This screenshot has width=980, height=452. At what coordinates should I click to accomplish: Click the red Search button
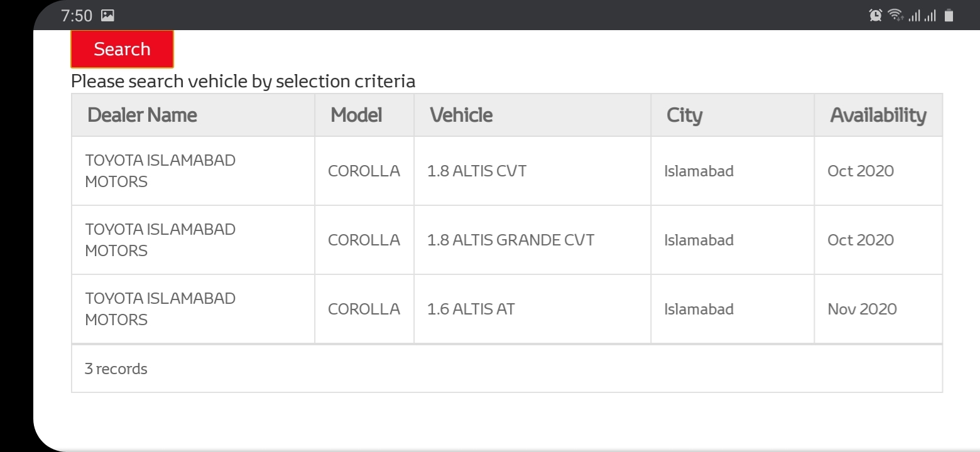122,49
